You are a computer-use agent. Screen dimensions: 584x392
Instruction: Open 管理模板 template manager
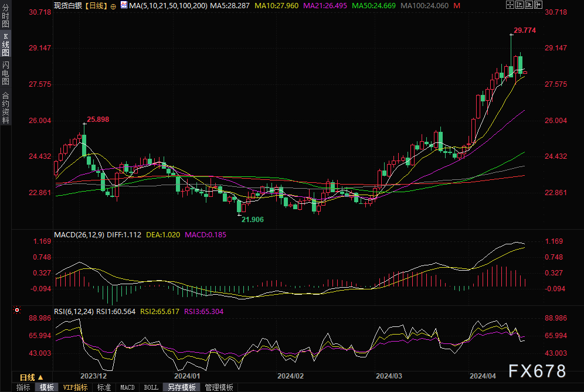[219, 387]
